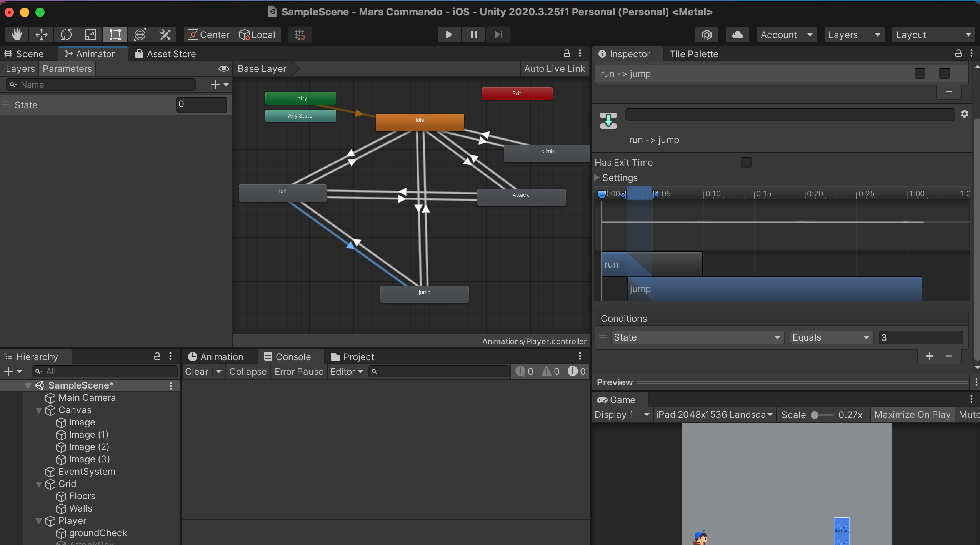This screenshot has height=545, width=980.
Task: Select the Hand tool in the toolbar
Action: [x=17, y=35]
